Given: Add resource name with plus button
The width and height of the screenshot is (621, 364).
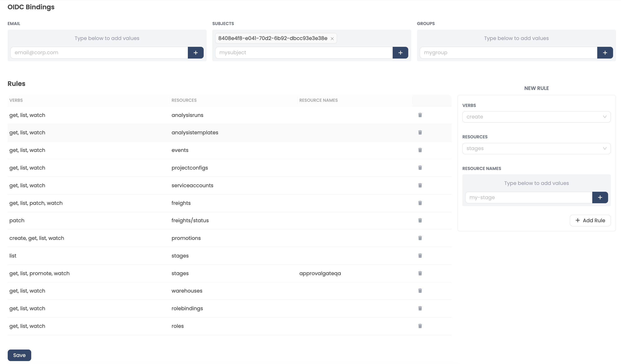Looking at the screenshot, I should [600, 197].
